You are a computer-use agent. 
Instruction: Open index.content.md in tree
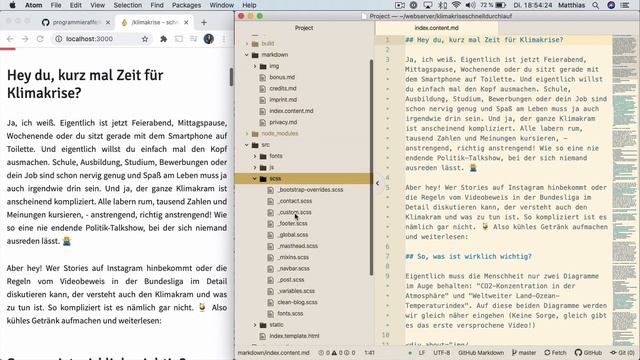tap(291, 111)
